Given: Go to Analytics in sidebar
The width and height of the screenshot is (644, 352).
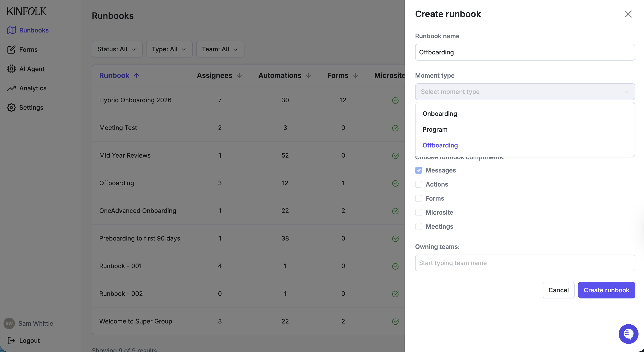Looking at the screenshot, I should pos(33,88).
